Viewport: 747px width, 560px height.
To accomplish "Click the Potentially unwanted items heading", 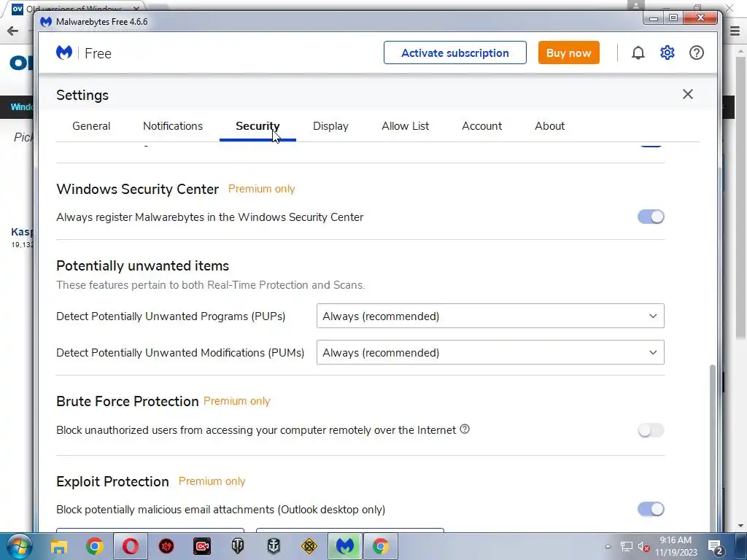I will pyautogui.click(x=142, y=265).
